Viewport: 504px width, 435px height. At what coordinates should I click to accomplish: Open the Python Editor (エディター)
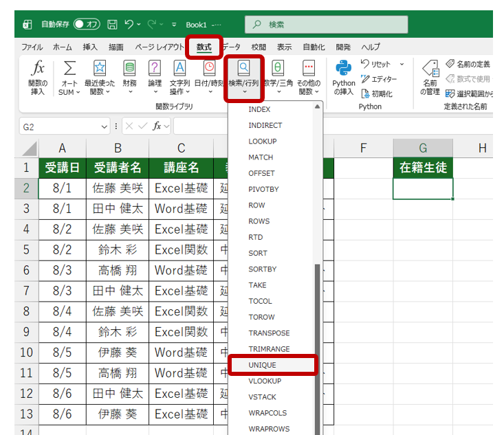pos(379,79)
